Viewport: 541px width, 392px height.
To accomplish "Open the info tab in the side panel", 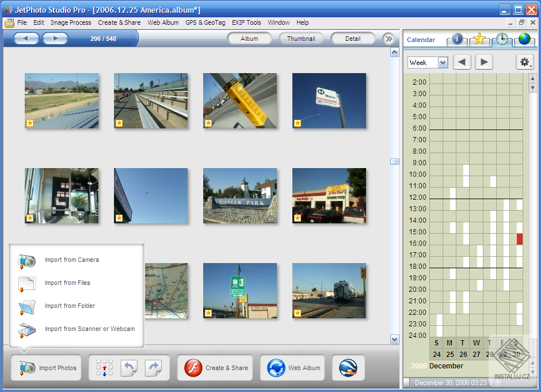I will point(457,39).
